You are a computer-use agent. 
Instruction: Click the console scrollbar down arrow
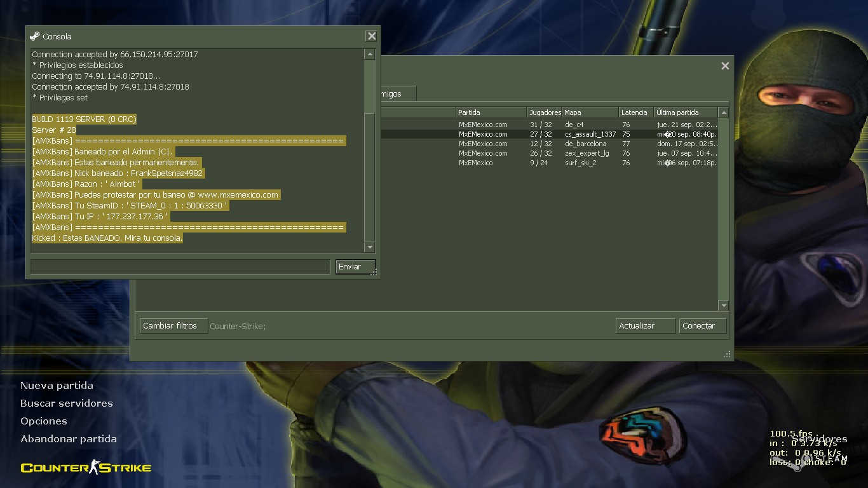click(370, 247)
